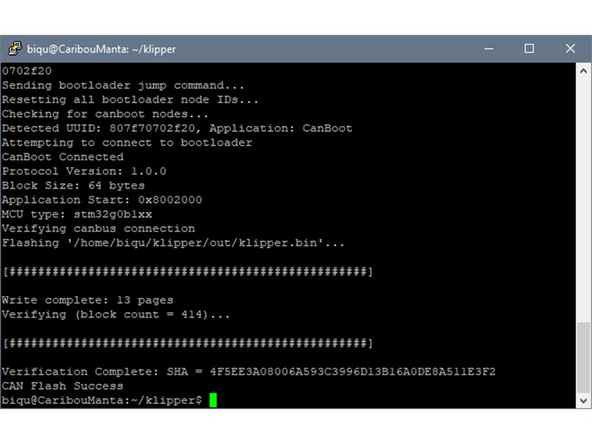The width and height of the screenshot is (592, 444).
Task: Click 'Verifying (block count = 414)...' line
Action: [116, 314]
